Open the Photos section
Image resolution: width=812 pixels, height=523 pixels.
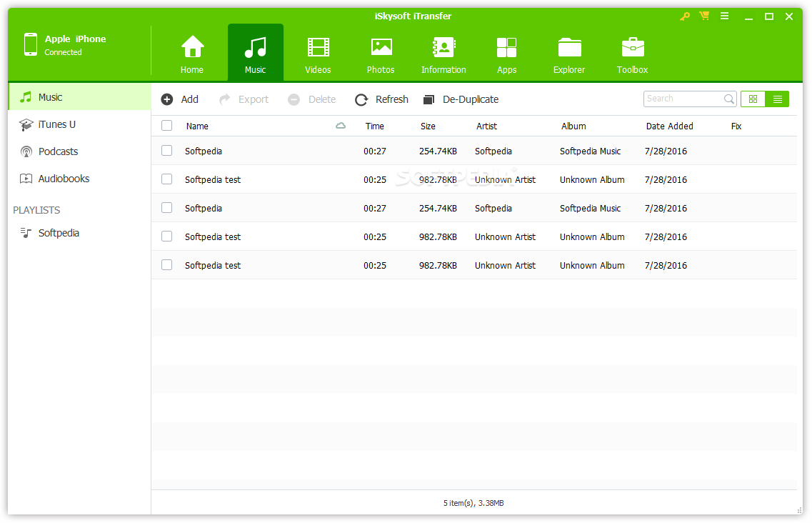pyautogui.click(x=381, y=54)
